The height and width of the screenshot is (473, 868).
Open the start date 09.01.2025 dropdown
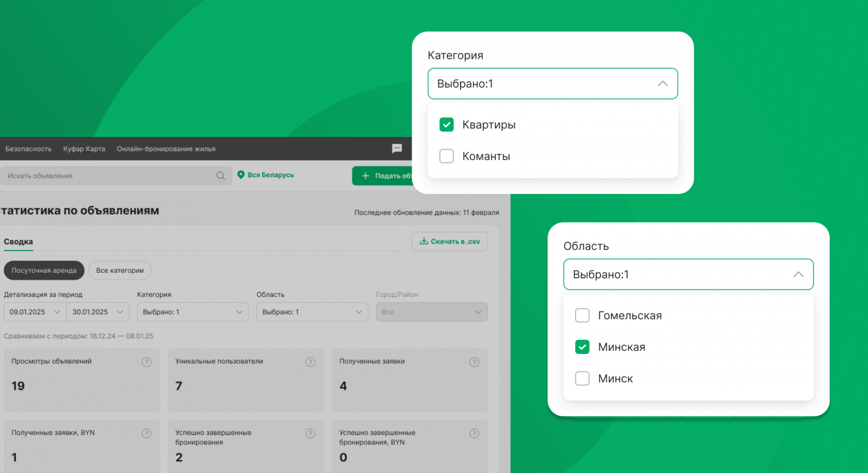click(x=35, y=312)
